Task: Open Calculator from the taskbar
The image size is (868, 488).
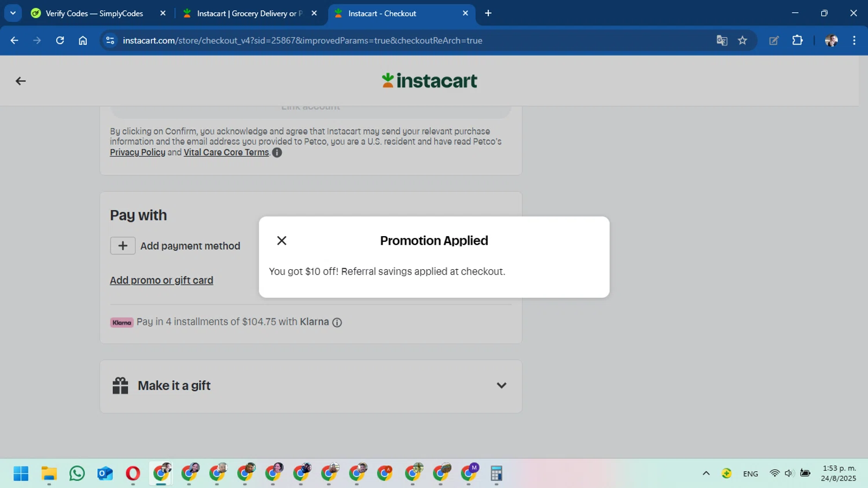Action: coord(496,474)
